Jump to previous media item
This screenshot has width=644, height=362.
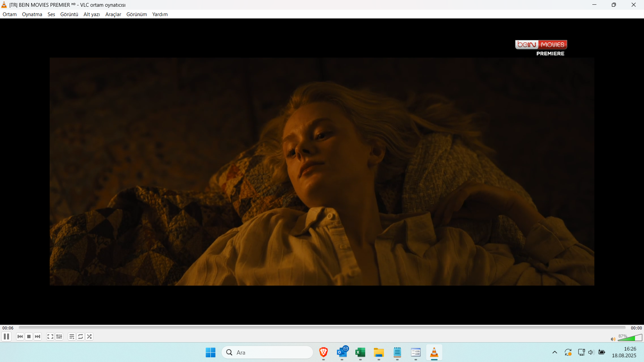click(x=20, y=337)
